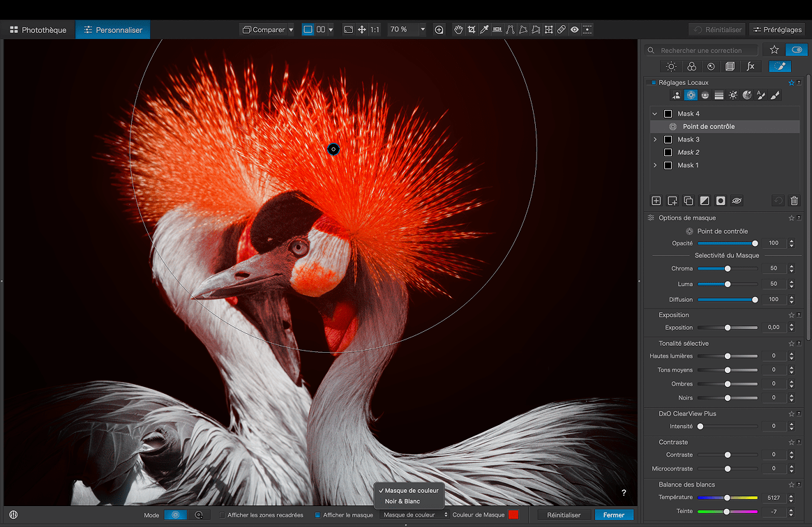Pick the white balance eyedropper tool

pos(484,30)
